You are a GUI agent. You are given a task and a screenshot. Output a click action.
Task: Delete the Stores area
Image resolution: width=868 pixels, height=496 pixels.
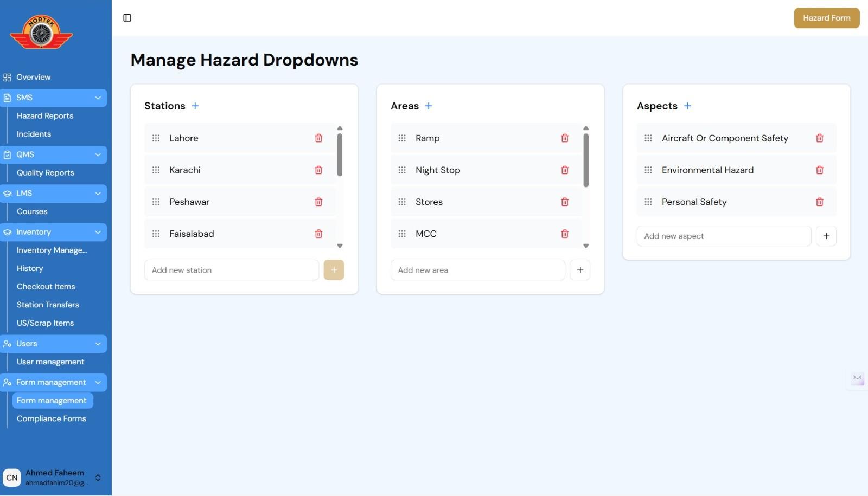tap(565, 202)
